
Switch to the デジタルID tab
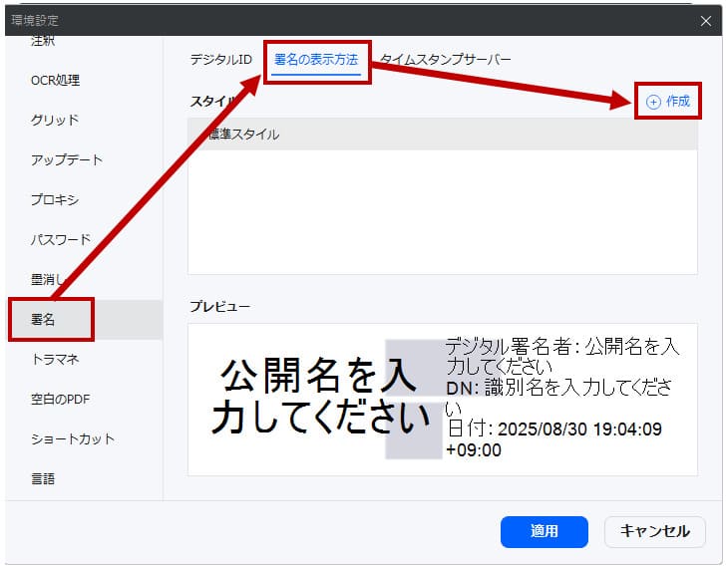(220, 60)
